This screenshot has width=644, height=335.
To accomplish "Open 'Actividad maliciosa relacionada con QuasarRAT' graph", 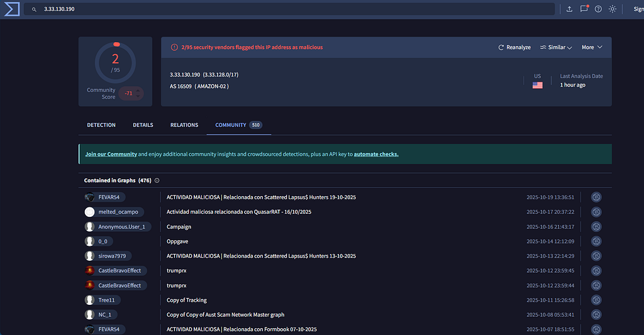I will click(x=238, y=212).
